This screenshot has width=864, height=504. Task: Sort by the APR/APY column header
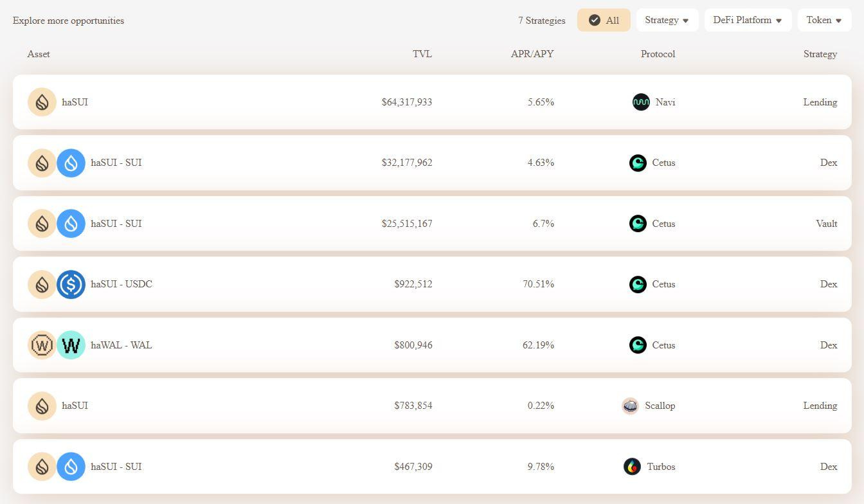[x=532, y=54]
